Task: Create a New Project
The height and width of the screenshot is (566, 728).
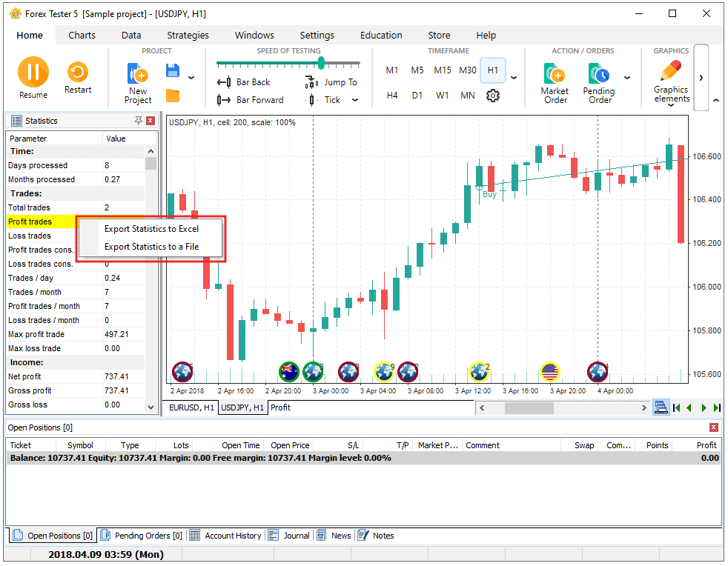Action: coord(138,81)
